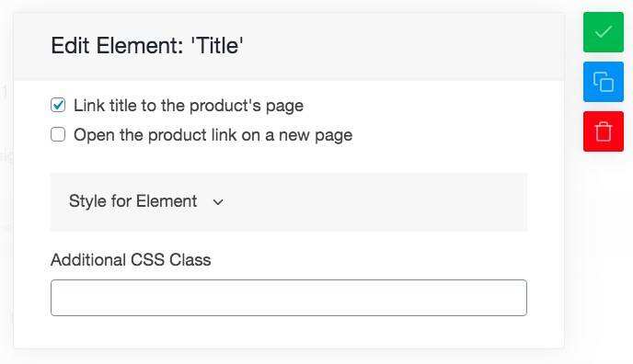
Task: Click the chevron arrow beside Style for Element
Action: pyautogui.click(x=218, y=202)
